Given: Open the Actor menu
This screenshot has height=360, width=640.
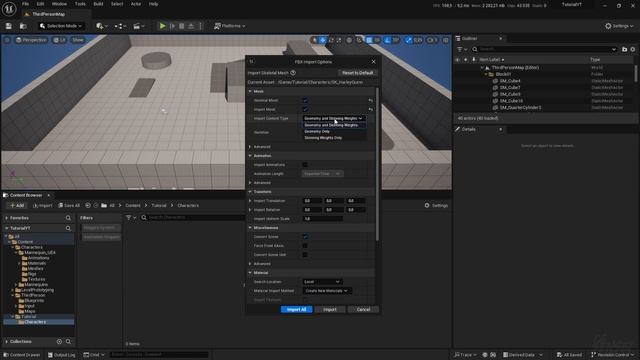Looking at the screenshot, I should pos(136,4).
